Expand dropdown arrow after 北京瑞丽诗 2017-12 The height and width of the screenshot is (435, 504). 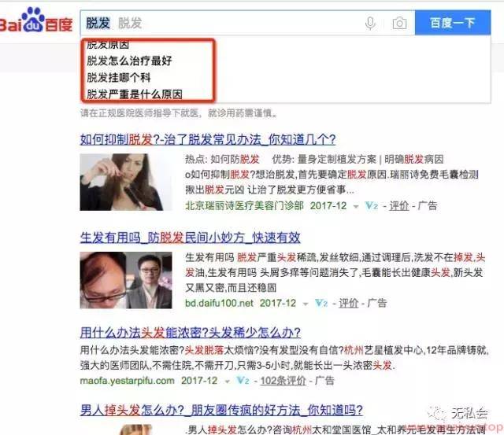tap(356, 206)
